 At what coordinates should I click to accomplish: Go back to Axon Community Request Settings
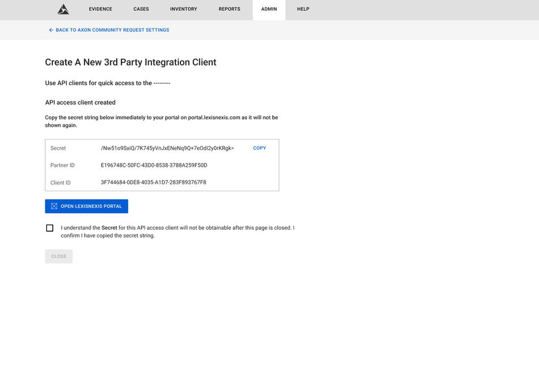click(109, 30)
